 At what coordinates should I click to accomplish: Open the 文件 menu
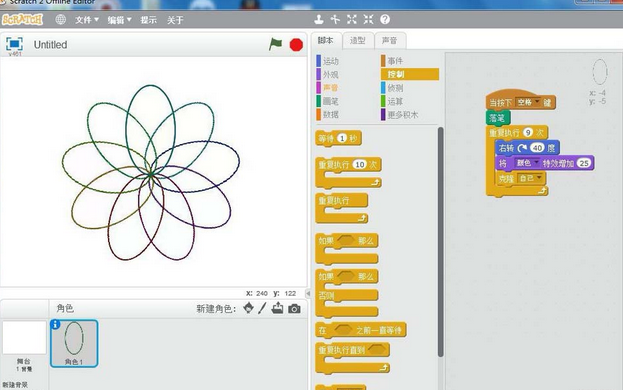tap(87, 20)
